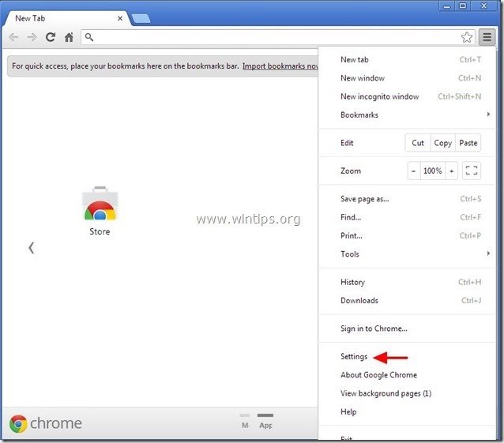Click the Copy button
The width and height of the screenshot is (504, 443).
pos(442,143)
